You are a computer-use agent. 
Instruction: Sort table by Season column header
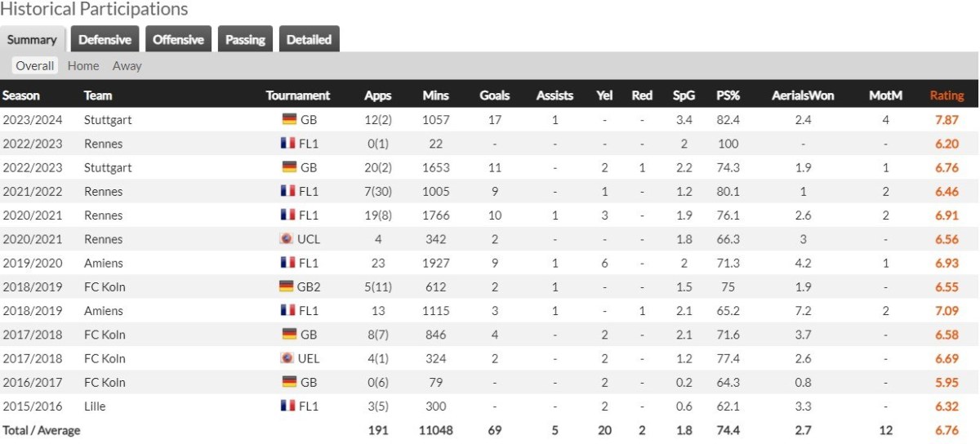coord(21,95)
